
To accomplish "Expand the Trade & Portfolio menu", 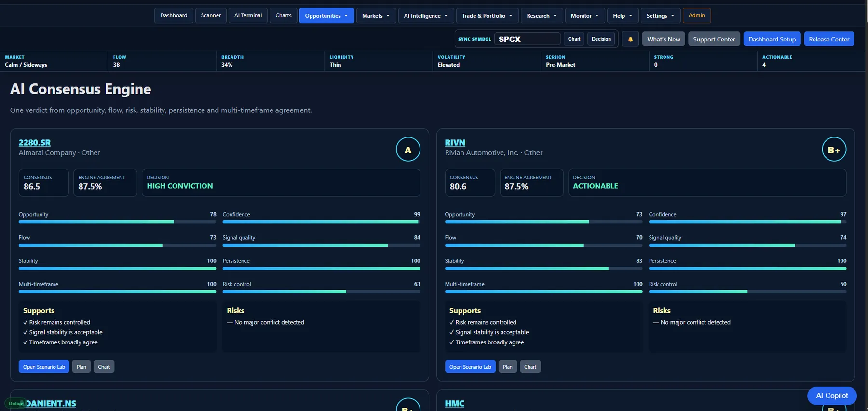I will 487,15.
